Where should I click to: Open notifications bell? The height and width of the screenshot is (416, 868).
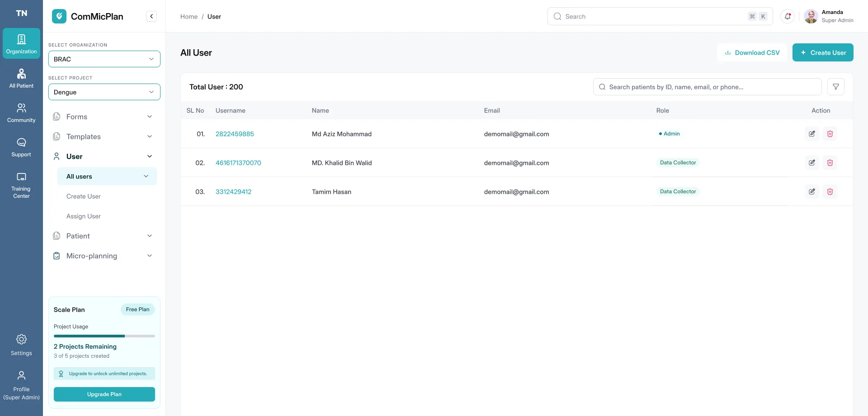click(x=788, y=16)
